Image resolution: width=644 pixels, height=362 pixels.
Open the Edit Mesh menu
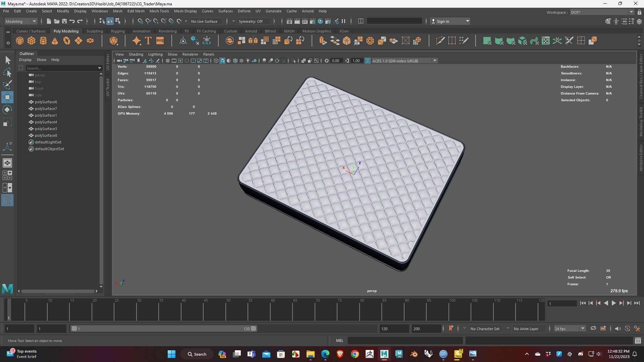(136, 11)
